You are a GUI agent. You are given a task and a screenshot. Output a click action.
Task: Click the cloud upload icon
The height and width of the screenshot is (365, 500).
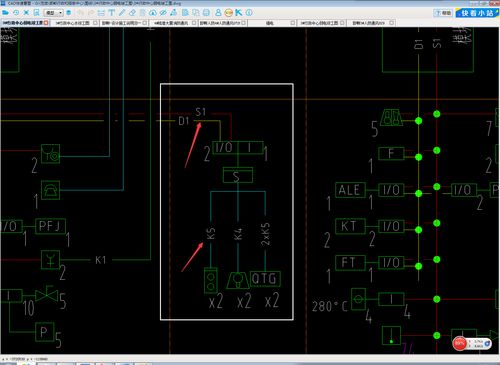tap(153, 13)
